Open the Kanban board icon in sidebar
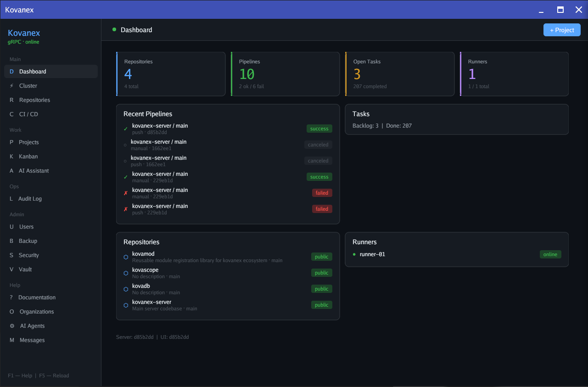The image size is (588, 387). [11, 156]
